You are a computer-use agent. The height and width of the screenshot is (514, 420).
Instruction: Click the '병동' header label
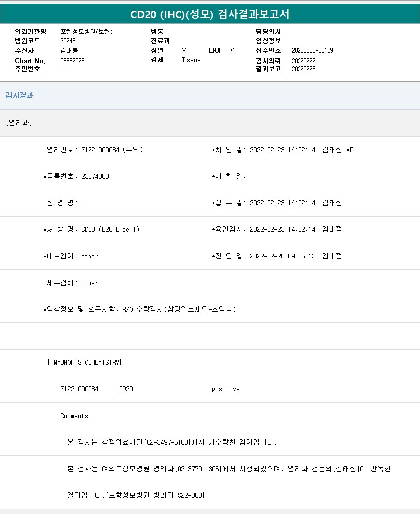157,32
